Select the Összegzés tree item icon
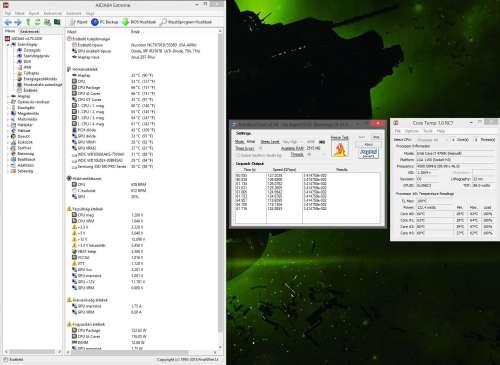This screenshot has height=365, width=500. (20, 50)
